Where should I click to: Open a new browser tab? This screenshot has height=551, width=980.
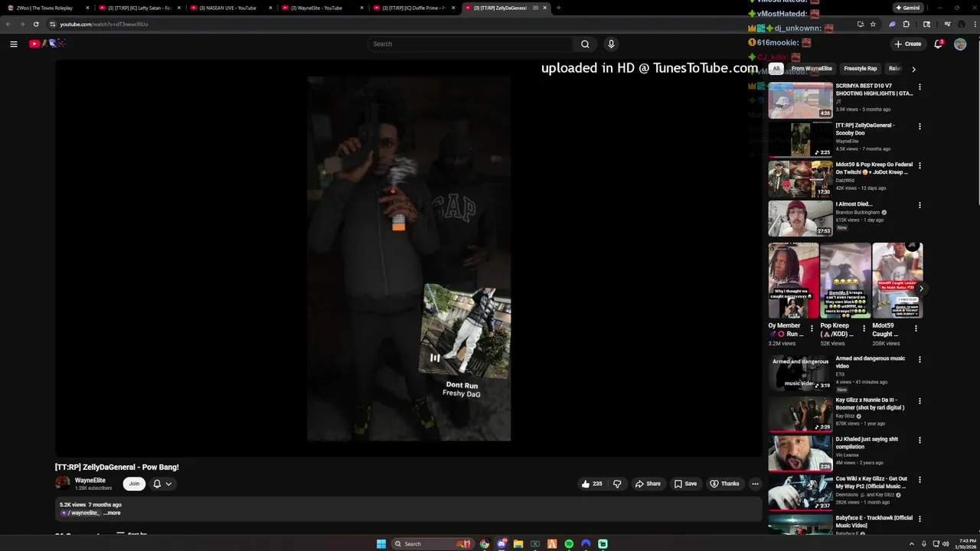click(x=558, y=8)
